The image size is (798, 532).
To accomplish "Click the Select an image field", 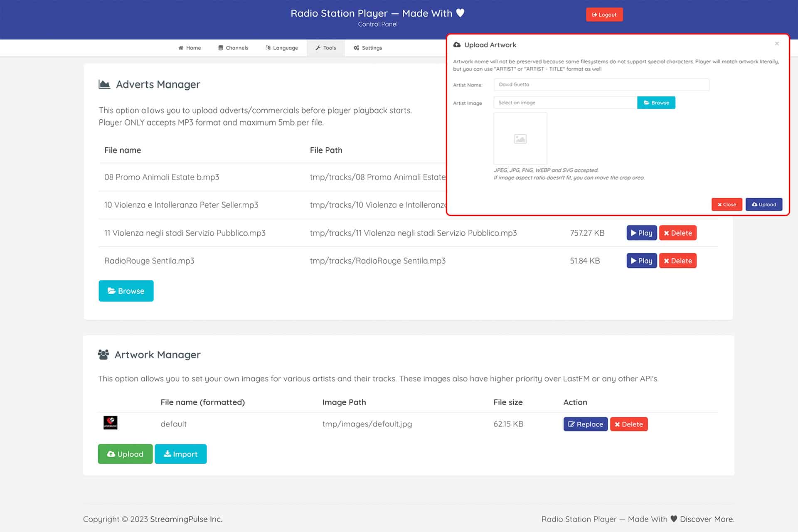I will pyautogui.click(x=565, y=103).
